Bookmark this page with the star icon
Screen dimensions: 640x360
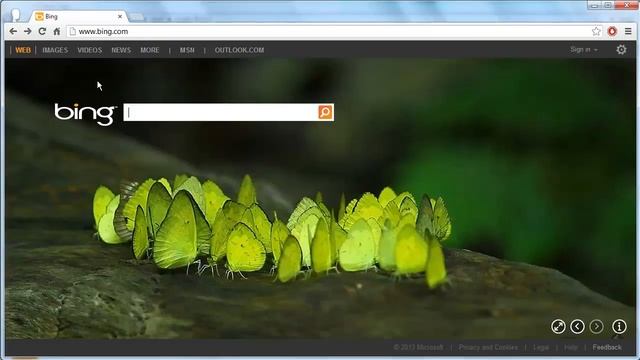tap(596, 31)
